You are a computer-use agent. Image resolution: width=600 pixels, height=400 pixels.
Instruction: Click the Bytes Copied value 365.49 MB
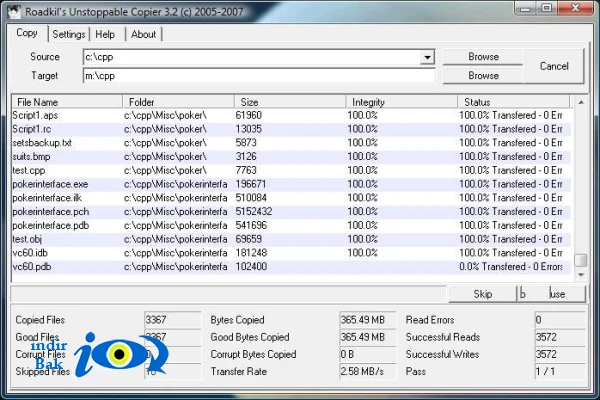click(x=367, y=320)
